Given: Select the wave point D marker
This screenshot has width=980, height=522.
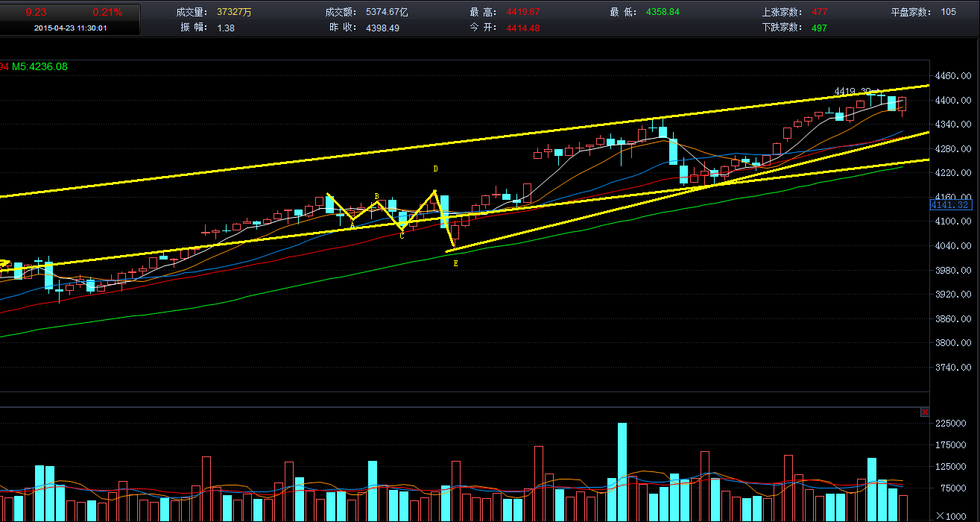Looking at the screenshot, I should (x=435, y=169).
